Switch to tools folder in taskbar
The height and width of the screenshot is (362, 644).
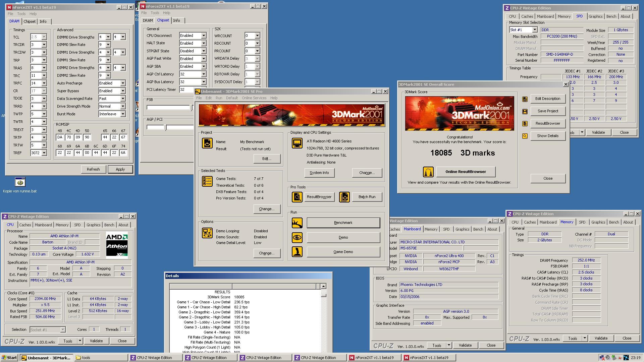click(101, 358)
